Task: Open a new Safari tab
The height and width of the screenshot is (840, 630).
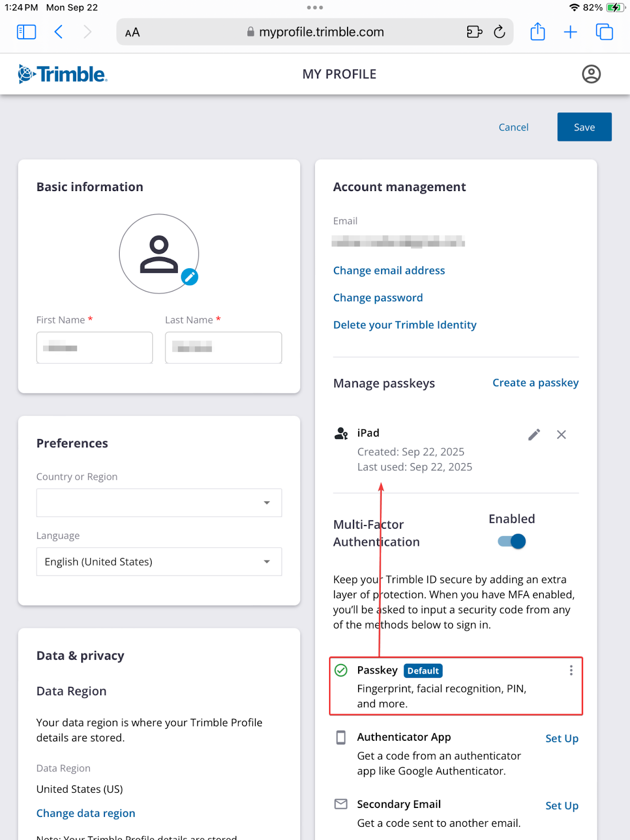Action: tap(570, 32)
